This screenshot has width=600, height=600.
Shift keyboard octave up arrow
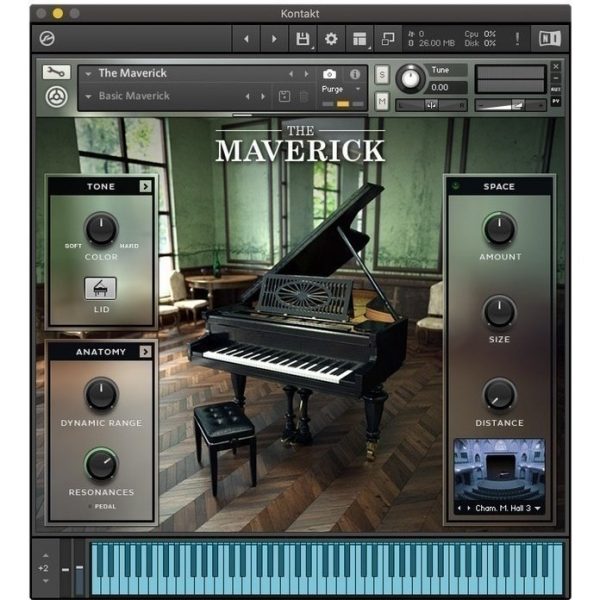pos(46,555)
